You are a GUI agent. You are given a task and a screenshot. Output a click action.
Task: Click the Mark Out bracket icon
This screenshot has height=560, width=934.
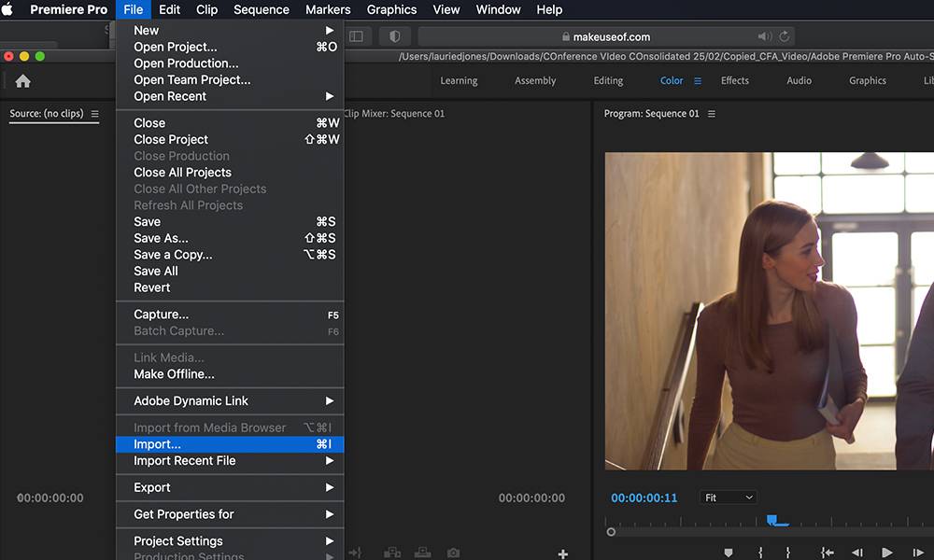[788, 553]
